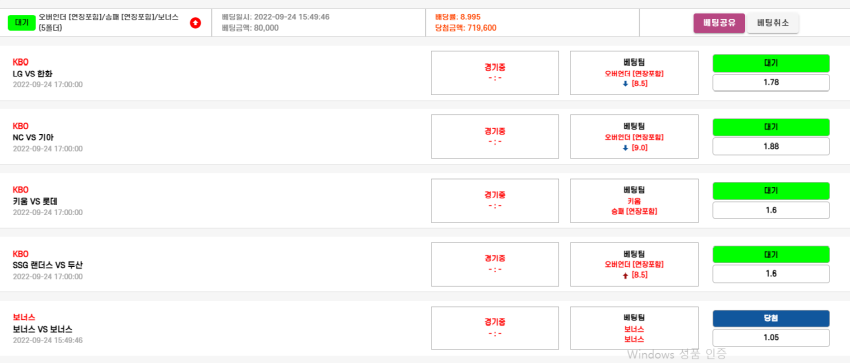Click the green 대기 status badge in header
This screenshot has width=850, height=363.
(22, 23)
